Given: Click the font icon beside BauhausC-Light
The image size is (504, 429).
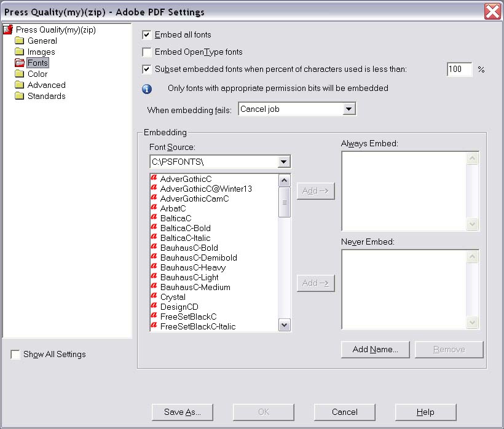Looking at the screenshot, I should (154, 276).
